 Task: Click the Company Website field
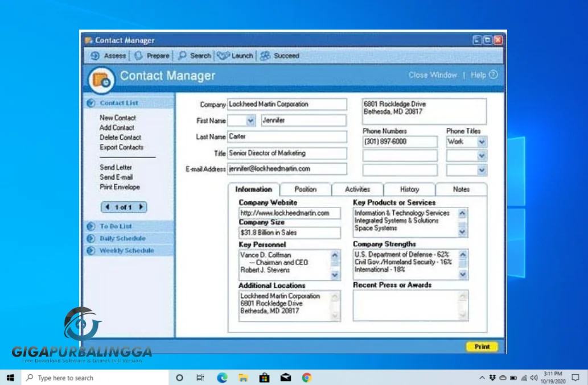pyautogui.click(x=290, y=213)
